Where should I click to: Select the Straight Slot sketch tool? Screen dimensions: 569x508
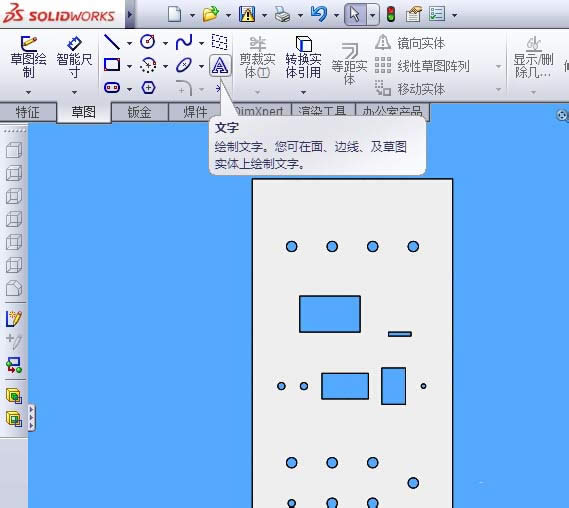112,88
